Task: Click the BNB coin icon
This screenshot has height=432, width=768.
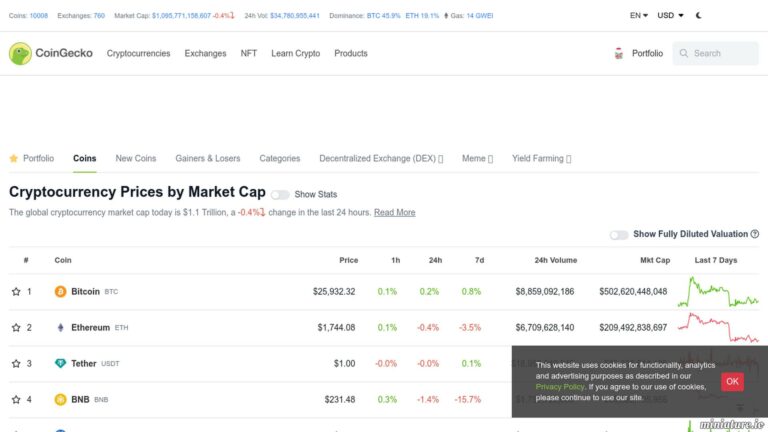Action: tap(60, 400)
